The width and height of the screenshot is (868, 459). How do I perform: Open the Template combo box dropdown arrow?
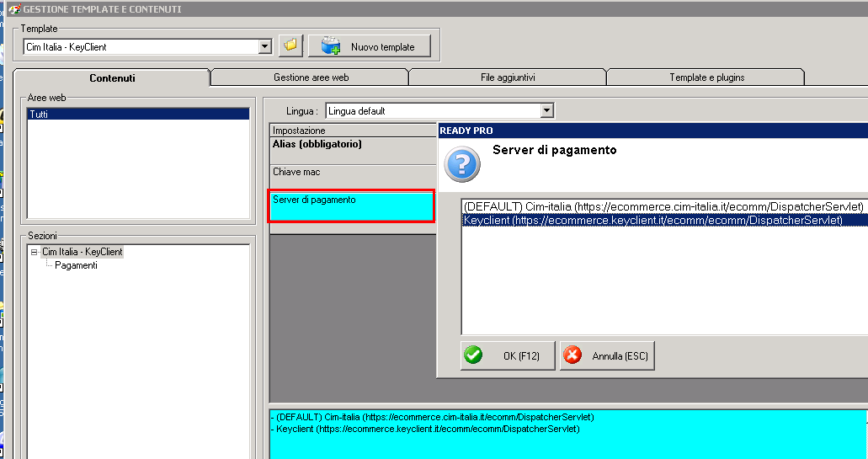coord(265,46)
